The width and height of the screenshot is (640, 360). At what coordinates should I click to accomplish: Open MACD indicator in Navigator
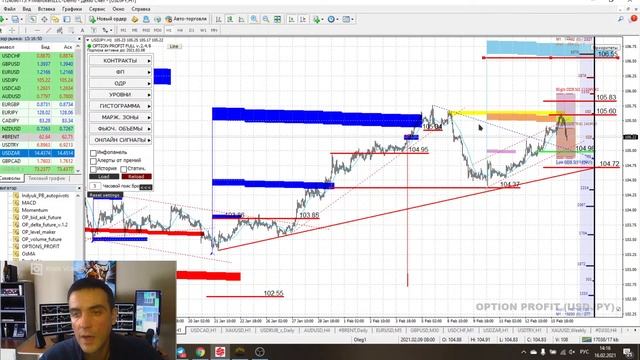coord(29,203)
